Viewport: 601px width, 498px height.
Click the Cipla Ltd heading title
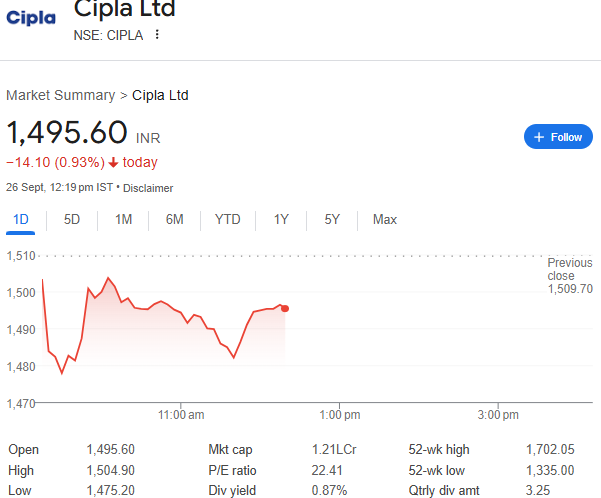[x=124, y=10]
